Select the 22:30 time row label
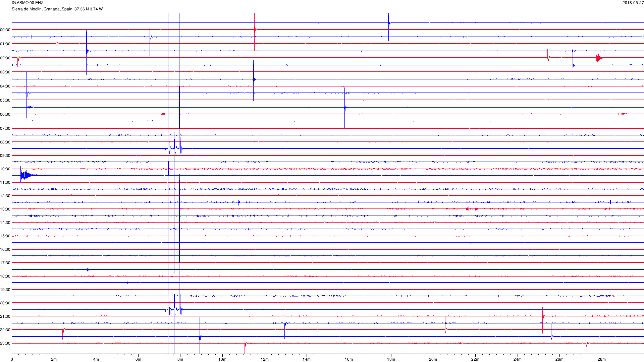This screenshot has width=644, height=362. [x=5, y=330]
